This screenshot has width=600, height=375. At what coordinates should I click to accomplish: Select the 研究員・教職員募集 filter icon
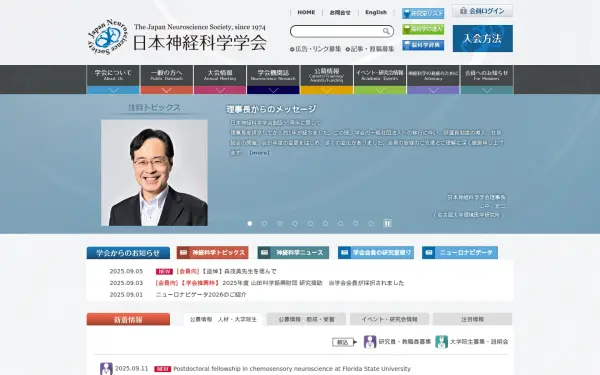pos(370,342)
